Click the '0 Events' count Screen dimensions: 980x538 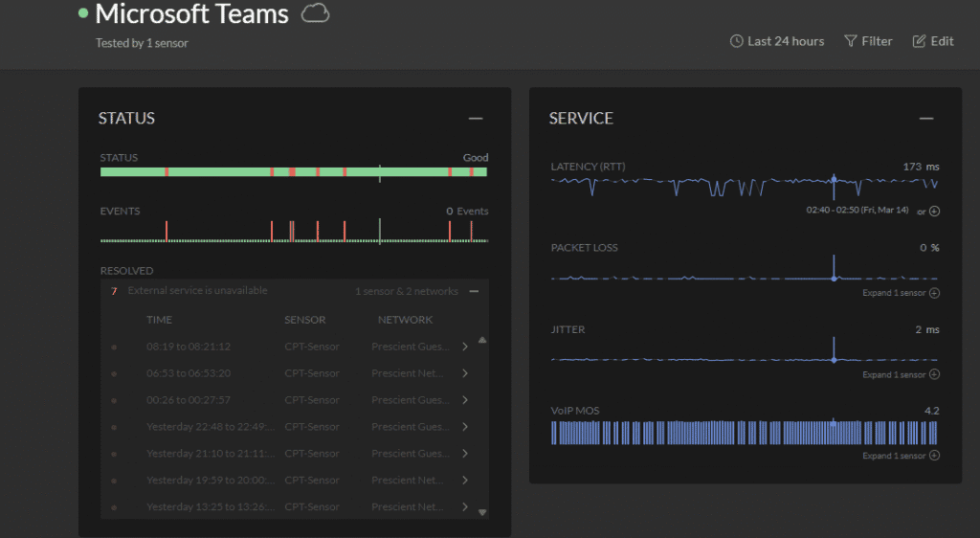pos(467,212)
